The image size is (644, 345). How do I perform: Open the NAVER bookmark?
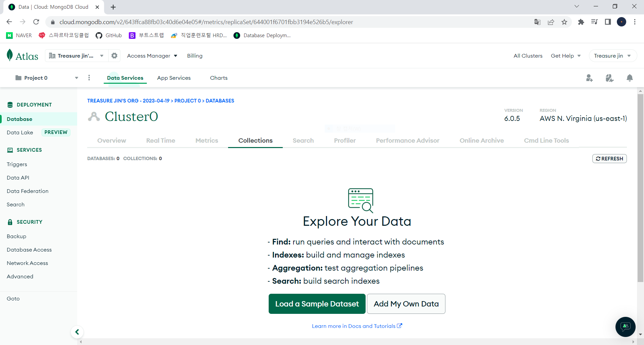(19, 36)
